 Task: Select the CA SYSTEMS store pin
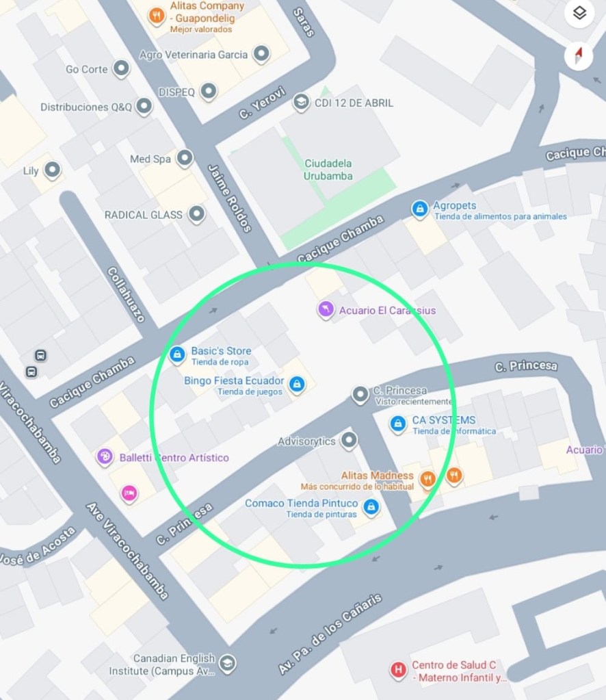(x=397, y=424)
